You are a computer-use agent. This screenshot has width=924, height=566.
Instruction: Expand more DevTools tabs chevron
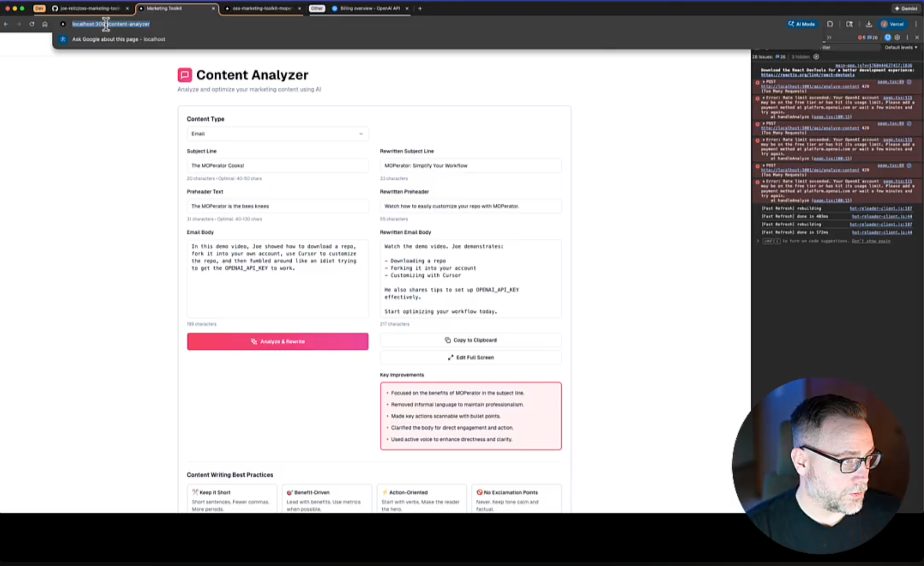point(829,38)
